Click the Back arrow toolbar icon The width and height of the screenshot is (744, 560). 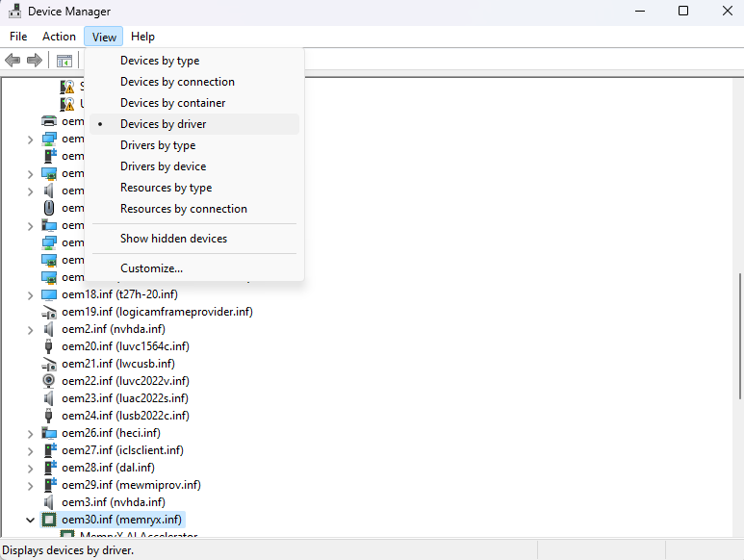pyautogui.click(x=13, y=61)
